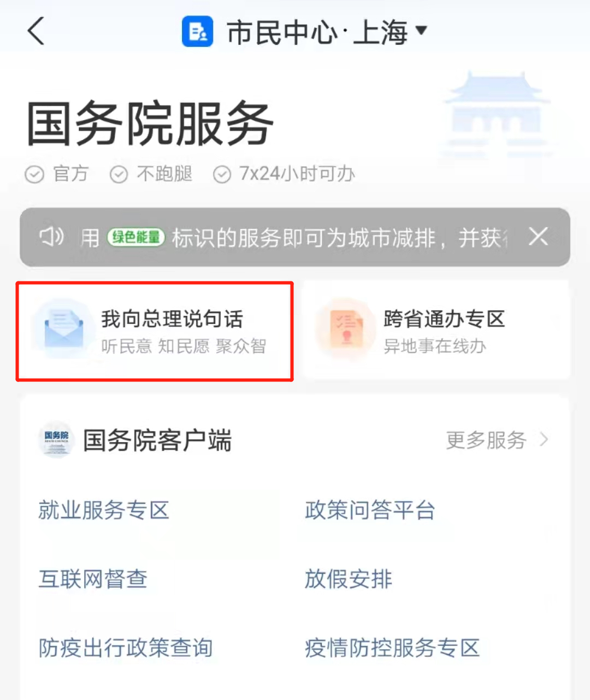Tap the back arrow icon
590x700 pixels.
[36, 31]
